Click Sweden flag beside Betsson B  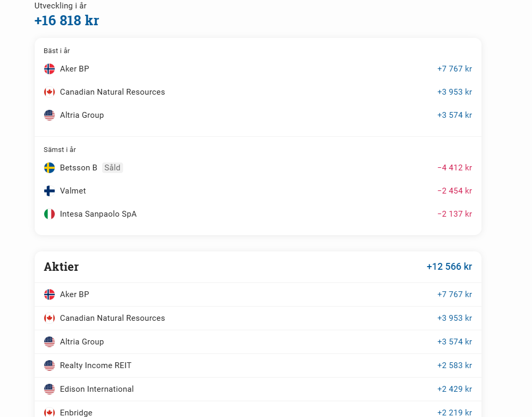[49, 167]
